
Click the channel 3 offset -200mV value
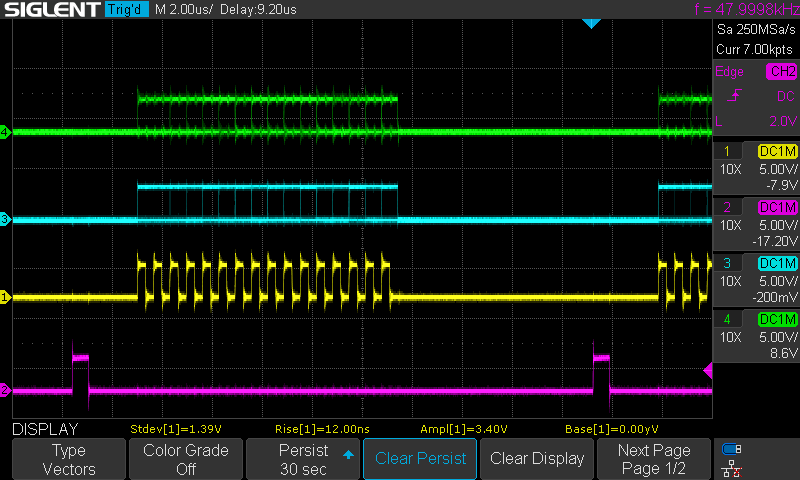(774, 297)
